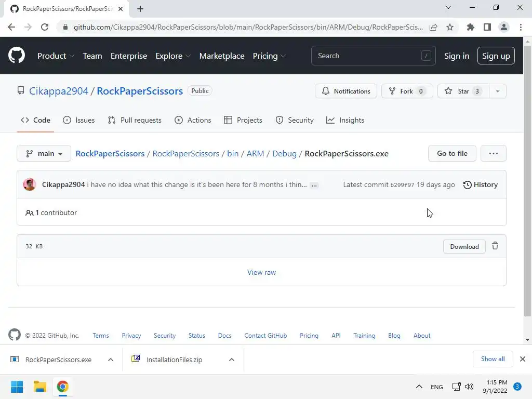Star the repository button
Image resolution: width=532 pixels, height=399 pixels.
(463, 91)
